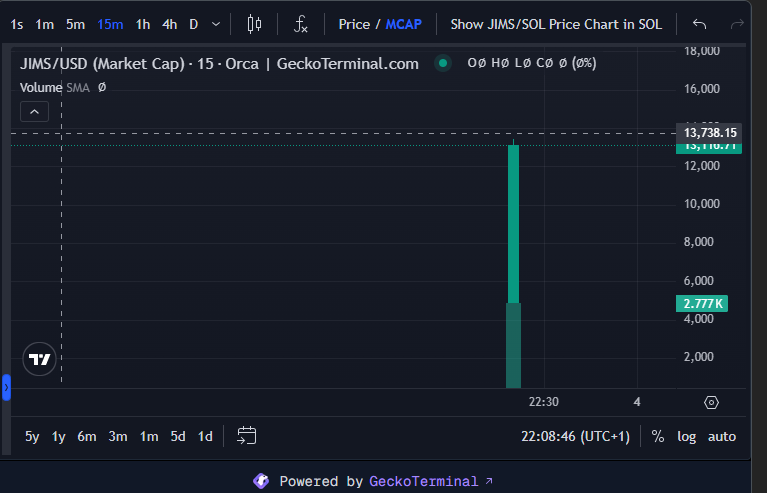767x493 pixels.
Task: Switch chart to MCAP mode
Action: (404, 24)
